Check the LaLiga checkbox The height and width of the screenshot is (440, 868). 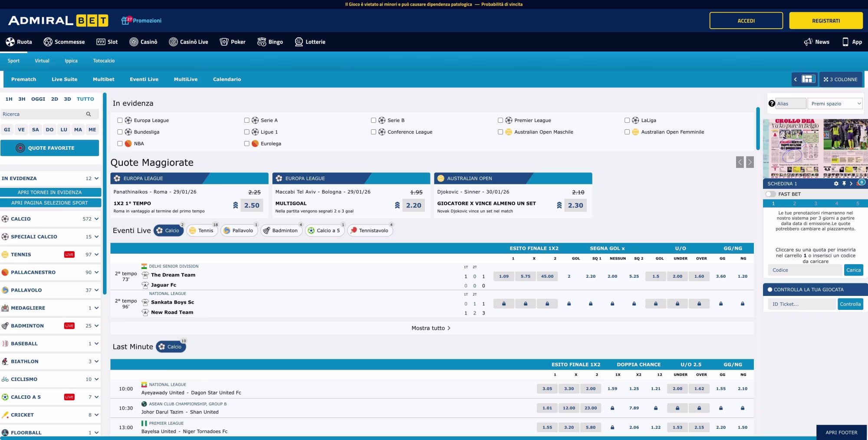pos(627,120)
